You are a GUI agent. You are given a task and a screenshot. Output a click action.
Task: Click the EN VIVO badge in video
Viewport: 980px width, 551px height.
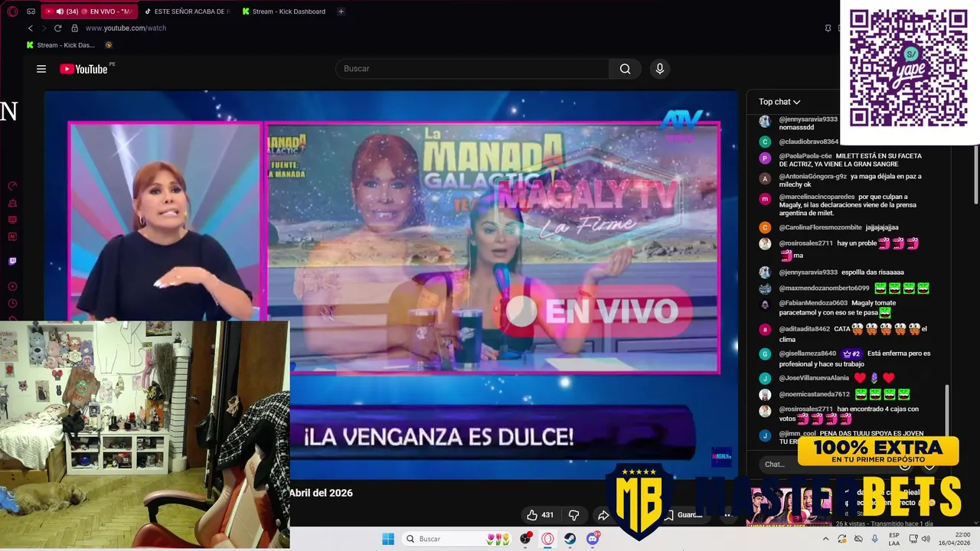(x=596, y=311)
